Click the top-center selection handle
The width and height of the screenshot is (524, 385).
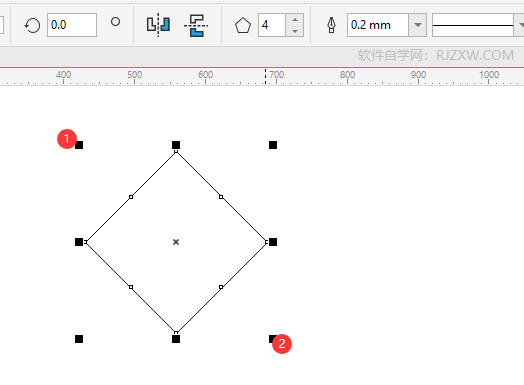pos(176,145)
